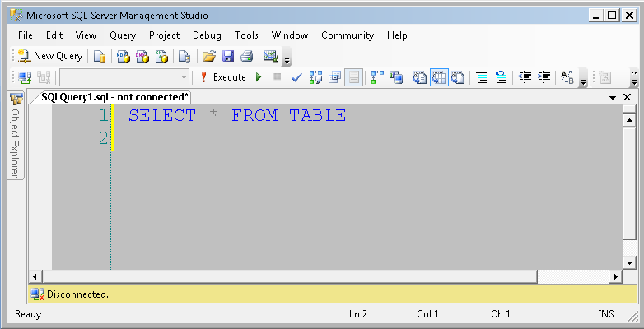Open the View menu
Screen dimensions: 644x329
(x=86, y=35)
